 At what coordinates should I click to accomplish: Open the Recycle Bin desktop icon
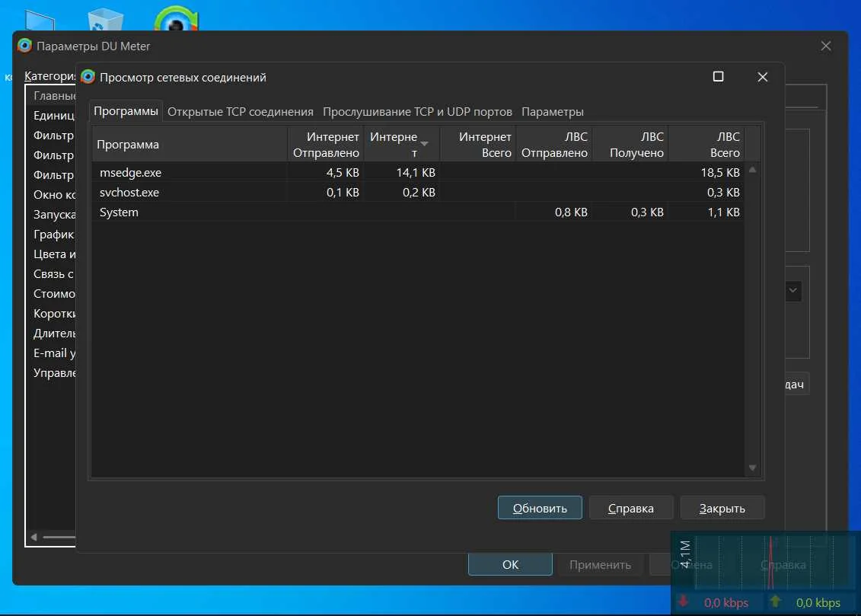(x=105, y=20)
